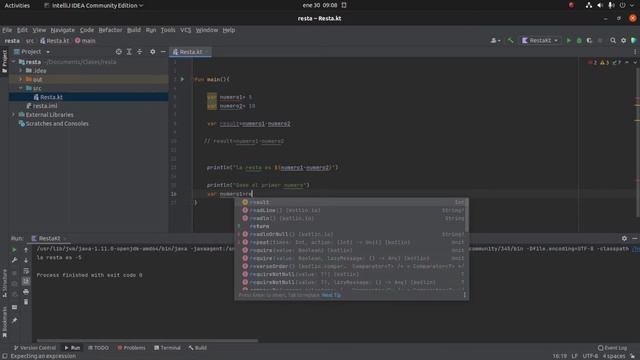Viewport: 640px width, 360px height.
Task: Open run configuration wrench in the Run panel
Action: 14,260
